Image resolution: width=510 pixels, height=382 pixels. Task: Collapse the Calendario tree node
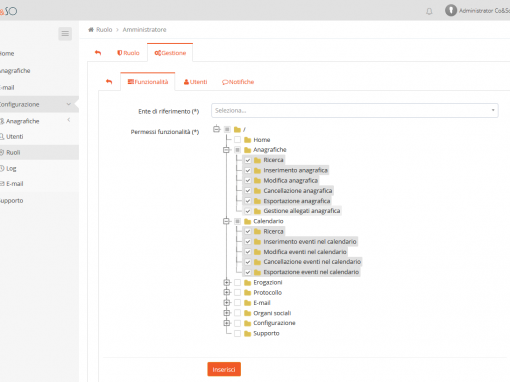pos(227,221)
